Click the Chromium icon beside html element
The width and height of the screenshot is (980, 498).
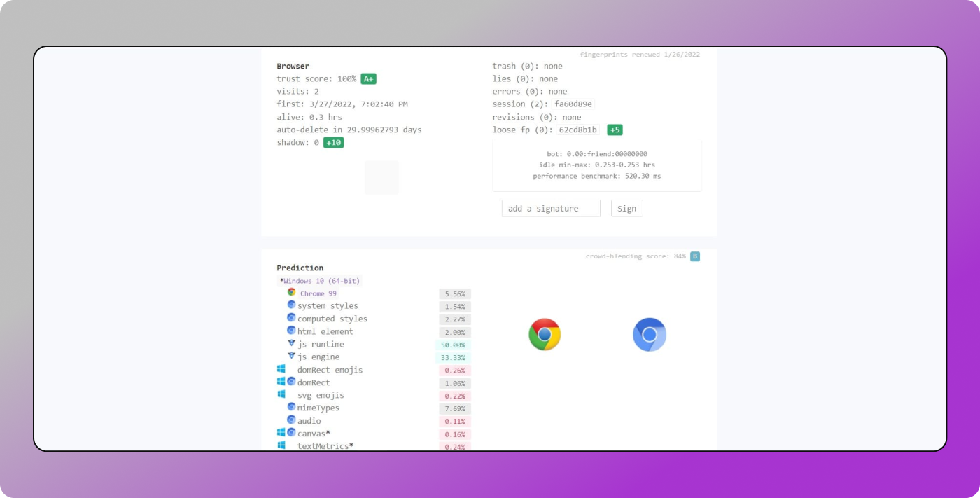[292, 331]
